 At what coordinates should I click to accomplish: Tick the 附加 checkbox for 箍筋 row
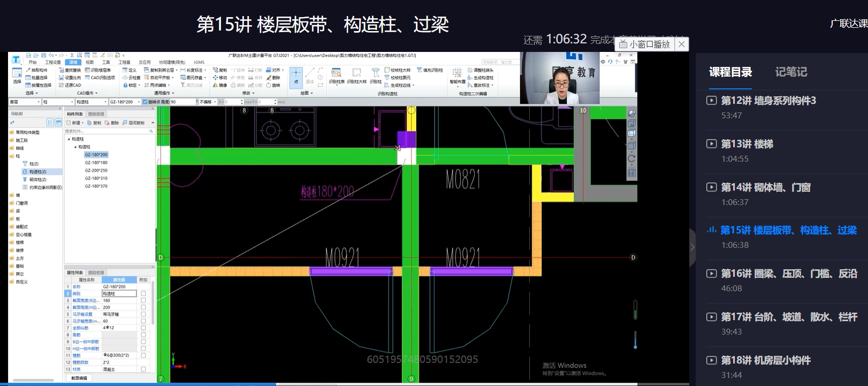[x=143, y=355]
